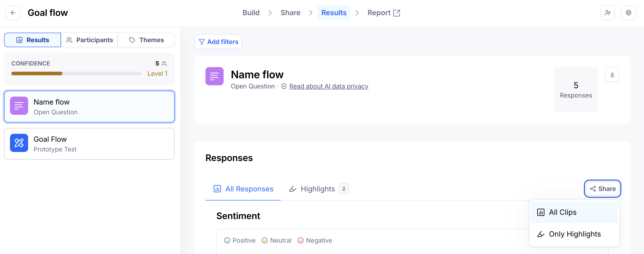Click the external link icon beside Report
Screen dimensions: 644x254
tap(397, 13)
